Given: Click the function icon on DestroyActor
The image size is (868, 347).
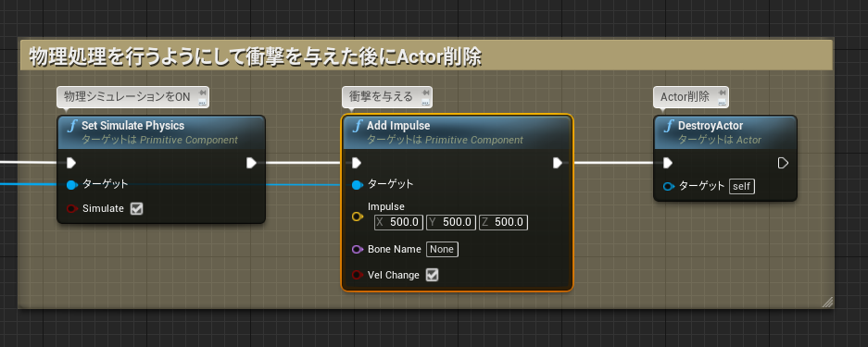Looking at the screenshot, I should 669,126.
